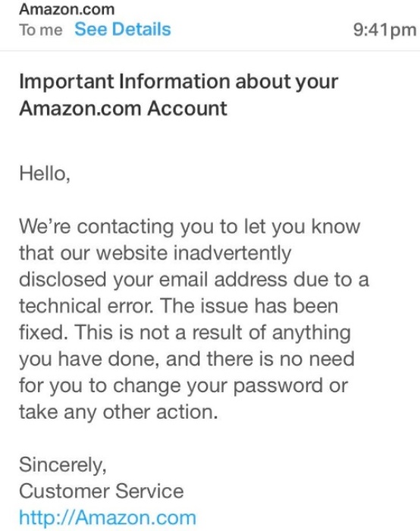Click the word 'disclosed' in the body
Viewport: 420px width, 531px height.
pos(63,280)
